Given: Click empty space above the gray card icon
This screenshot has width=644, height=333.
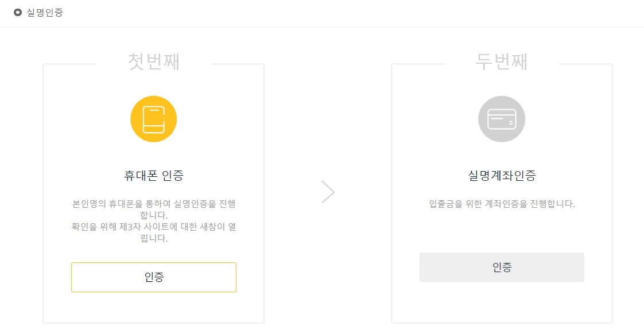Looking at the screenshot, I should tap(502, 83).
